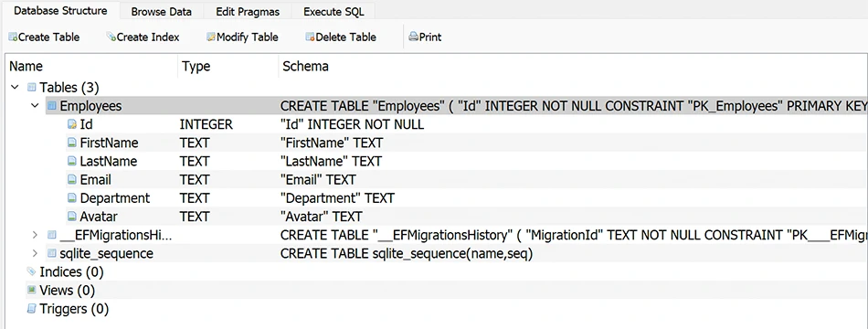
Task: Click the Create Index button label
Action: point(148,37)
